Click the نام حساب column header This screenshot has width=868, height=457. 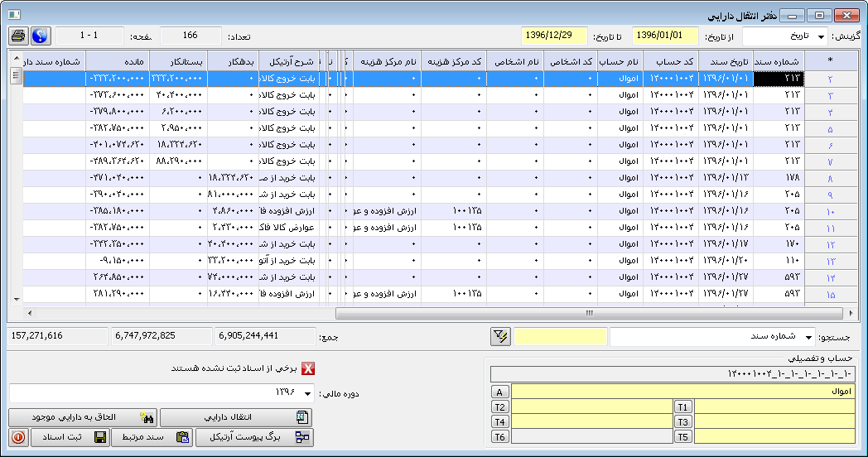pos(620,61)
